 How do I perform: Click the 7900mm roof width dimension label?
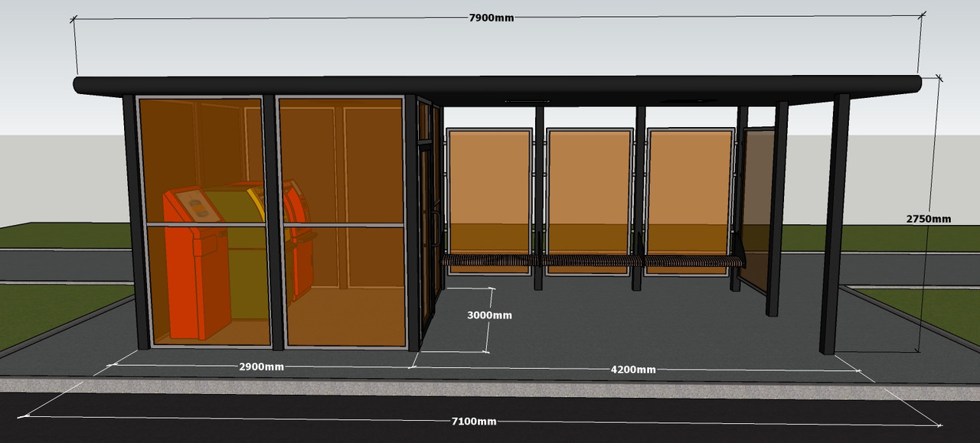(491, 18)
